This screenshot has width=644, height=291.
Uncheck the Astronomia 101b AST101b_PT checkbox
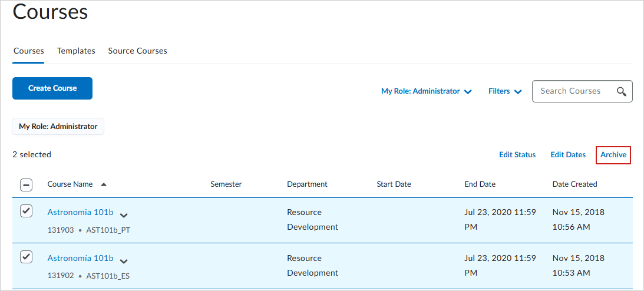click(26, 211)
